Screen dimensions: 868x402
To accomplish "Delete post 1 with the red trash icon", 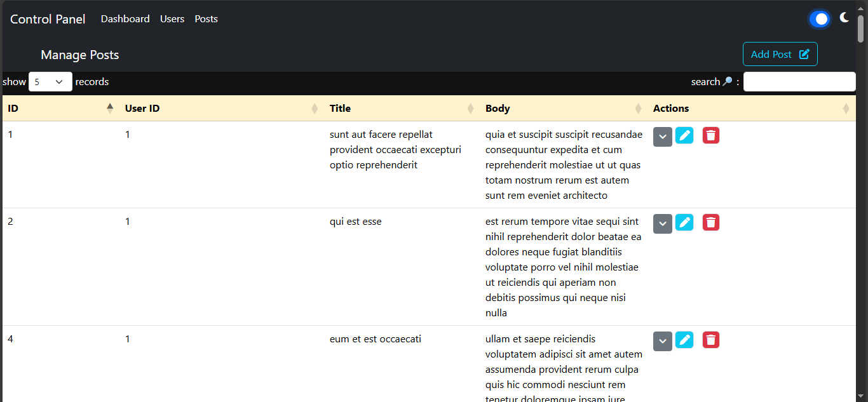I will click(x=711, y=135).
